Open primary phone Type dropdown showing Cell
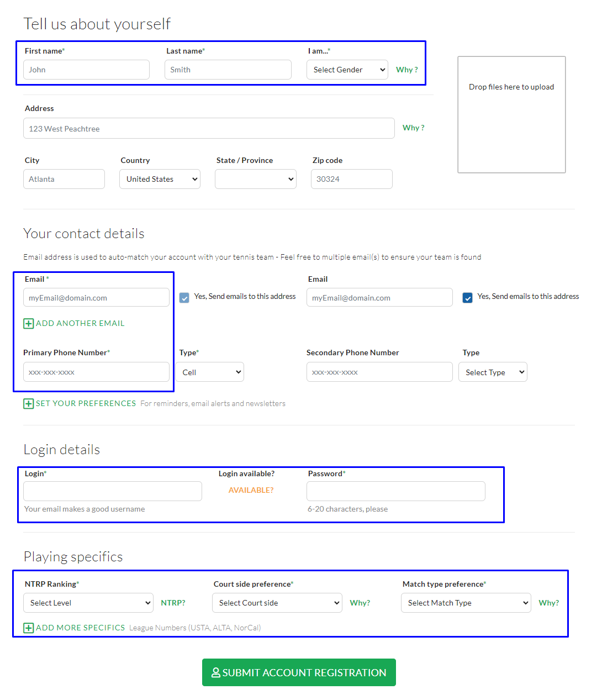 coord(210,372)
